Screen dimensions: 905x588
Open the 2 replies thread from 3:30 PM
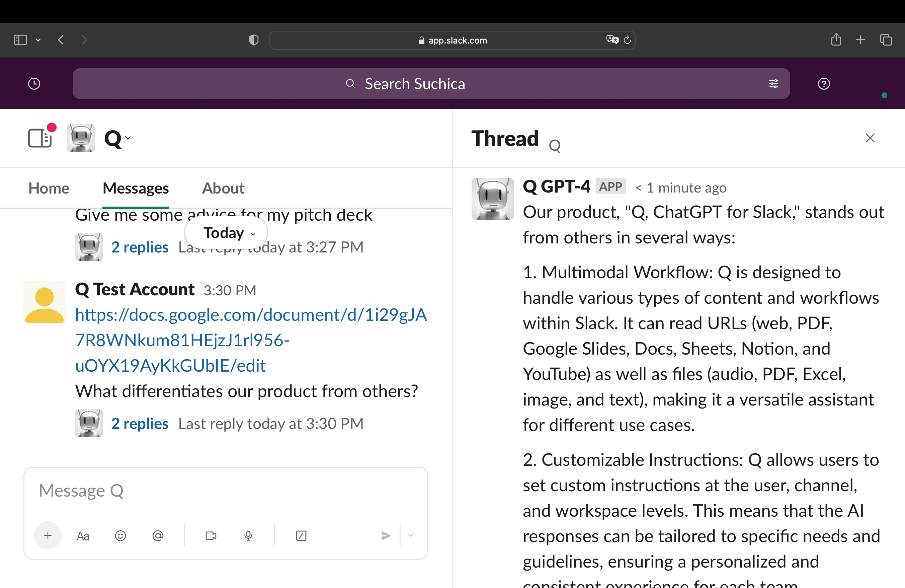(140, 423)
